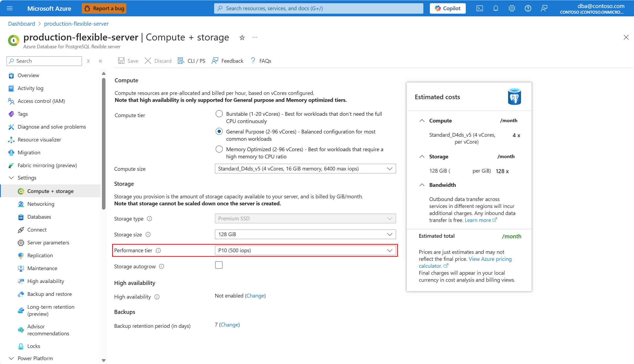This screenshot has width=634, height=364.
Task: Enable the Storage autogrow checkbox
Action: 219,265
